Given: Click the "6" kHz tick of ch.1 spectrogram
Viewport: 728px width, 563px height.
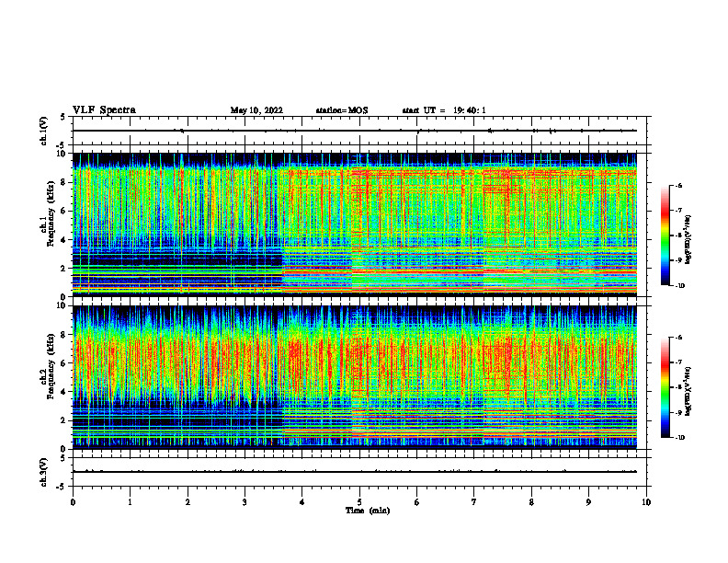Looking at the screenshot, I should coord(64,211).
